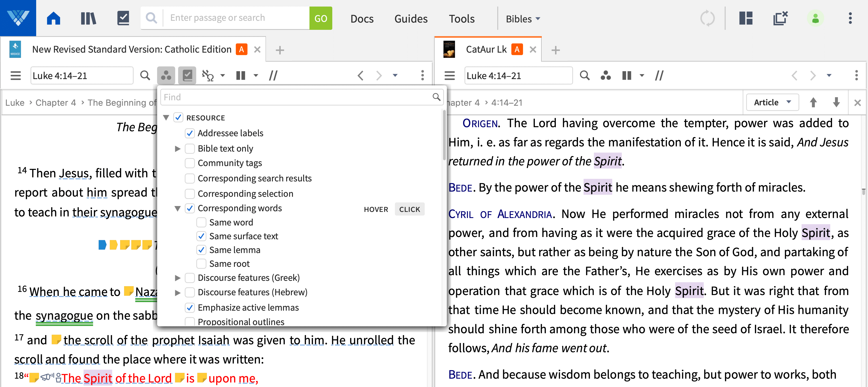Enable Corresponding selection checkbox
The image size is (868, 387).
click(x=190, y=194)
